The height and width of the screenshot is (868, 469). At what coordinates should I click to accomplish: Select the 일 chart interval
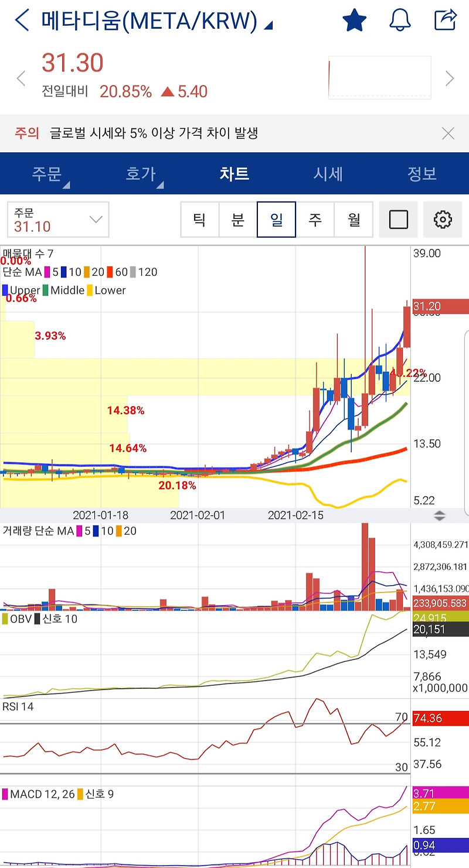click(x=276, y=220)
